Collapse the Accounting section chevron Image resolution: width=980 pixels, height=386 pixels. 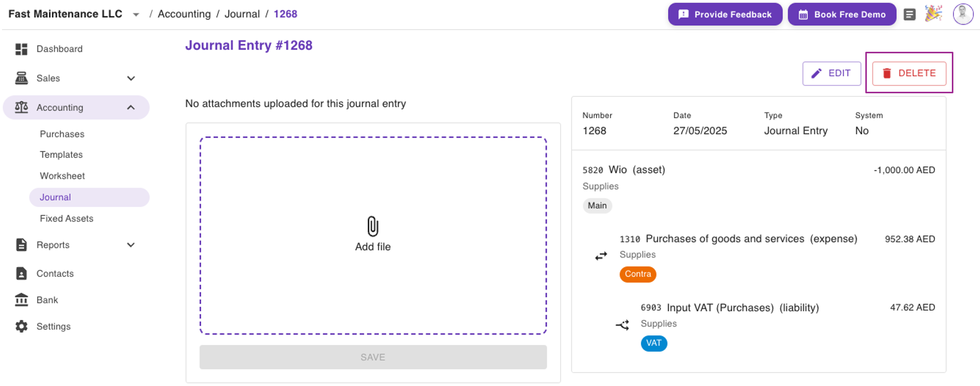coord(131,108)
